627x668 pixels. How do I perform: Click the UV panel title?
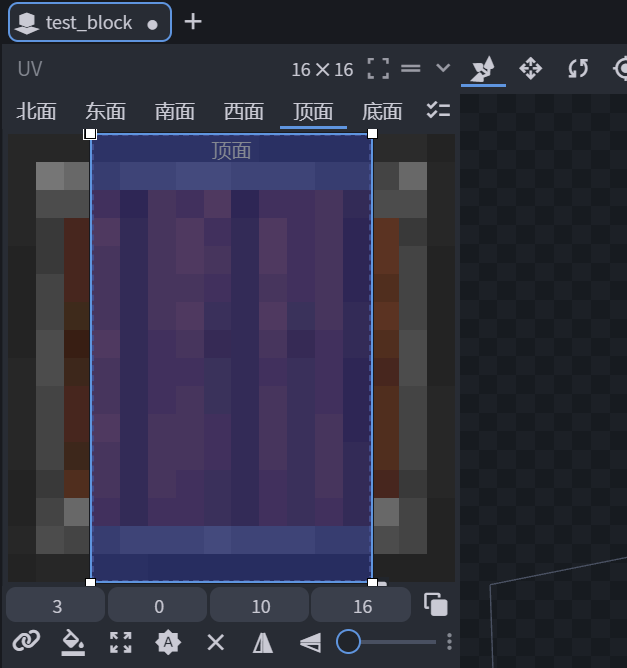(30, 69)
